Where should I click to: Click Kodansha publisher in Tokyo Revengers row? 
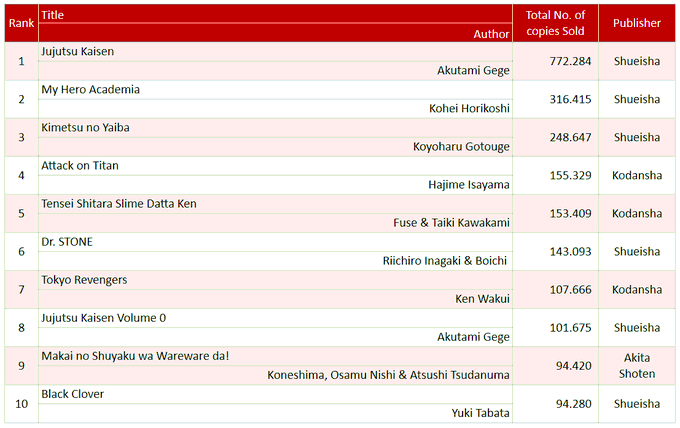637,290
